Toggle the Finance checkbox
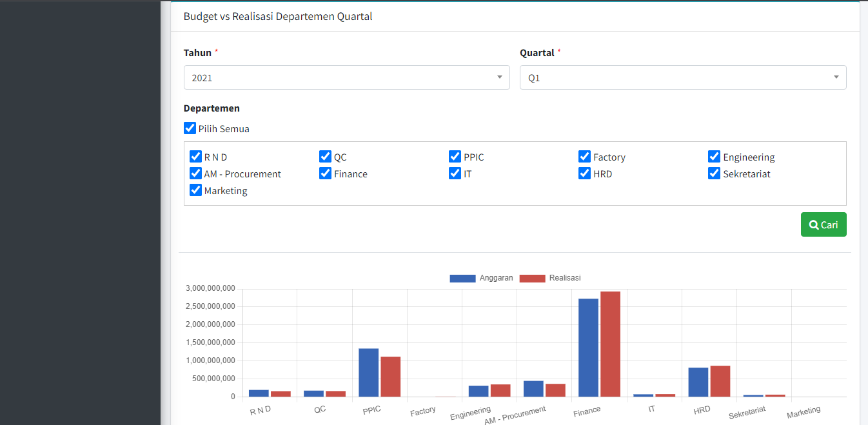Viewport: 868px width, 425px height. 325,173
